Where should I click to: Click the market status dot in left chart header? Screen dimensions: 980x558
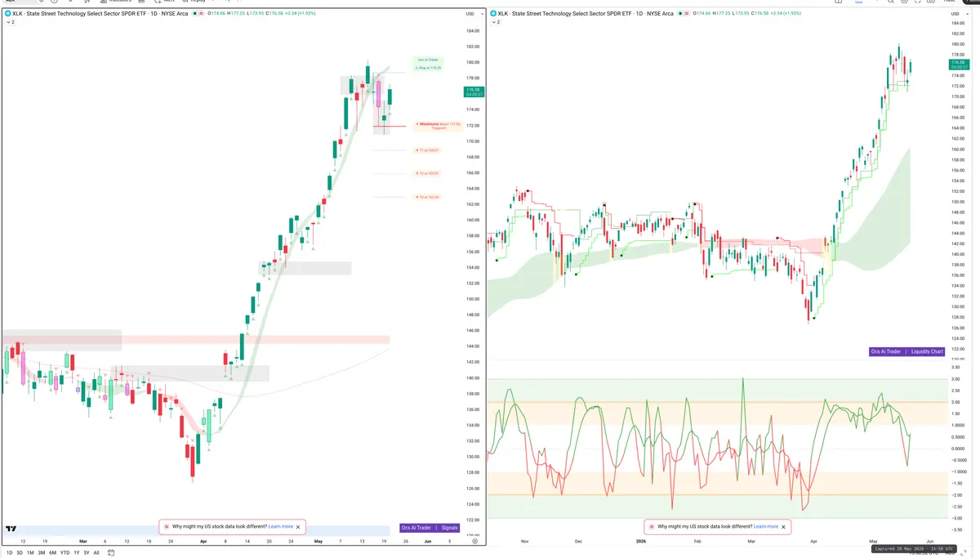196,14
